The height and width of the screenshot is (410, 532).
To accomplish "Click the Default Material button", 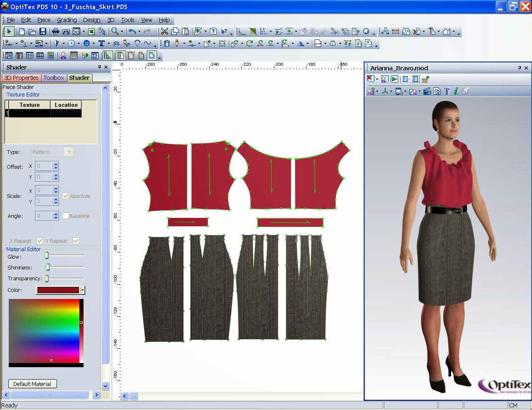I will (32, 383).
